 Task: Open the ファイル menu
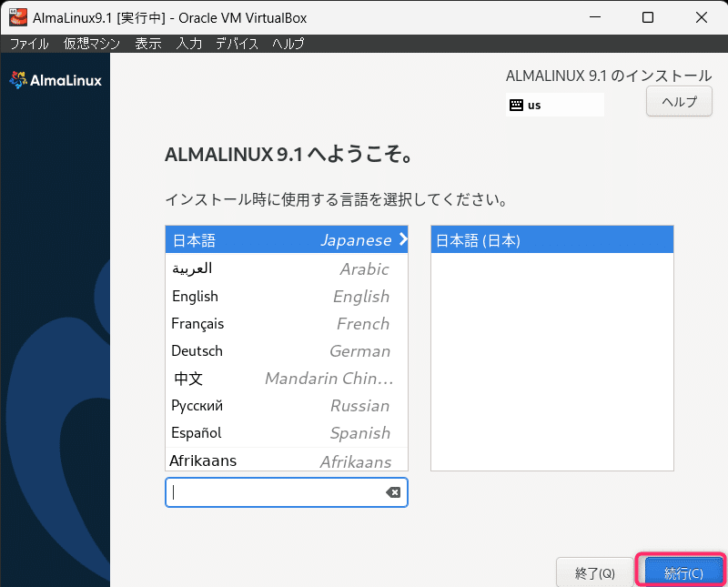point(29,44)
